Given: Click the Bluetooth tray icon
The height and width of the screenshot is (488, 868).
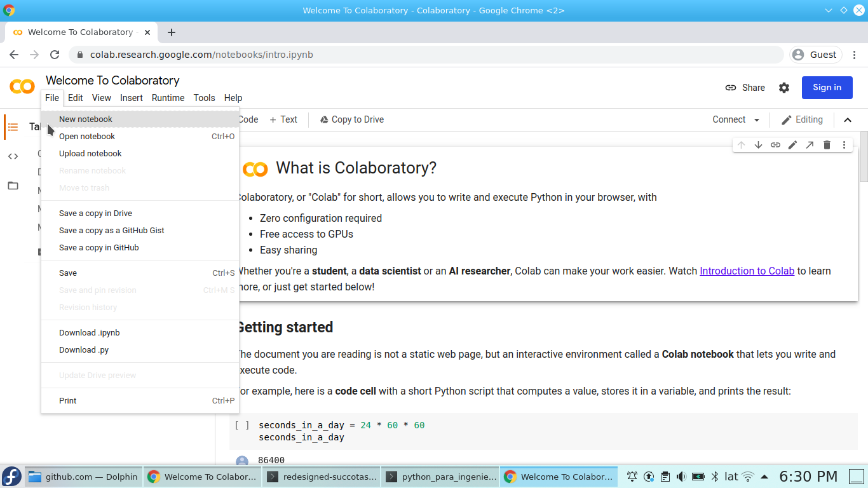Looking at the screenshot, I should [x=714, y=477].
